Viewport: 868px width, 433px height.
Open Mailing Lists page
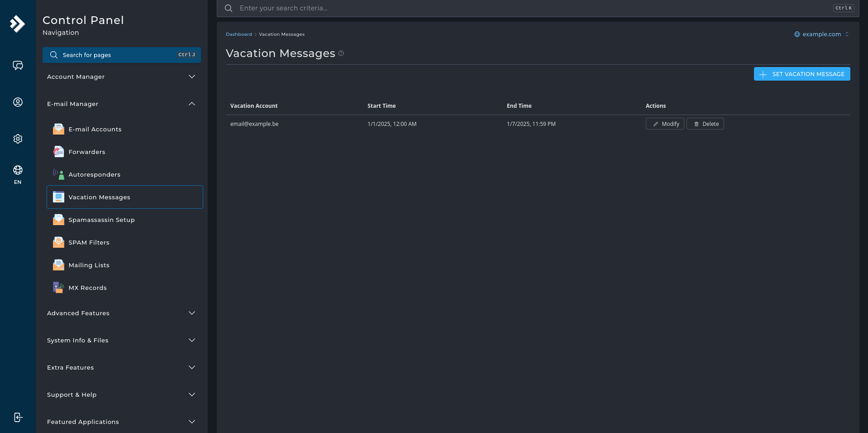pos(89,265)
